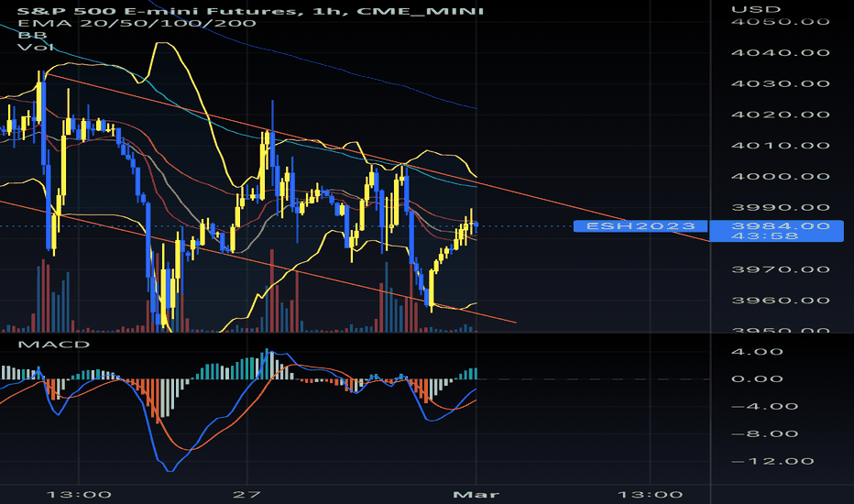Screen dimensions: 854x504
Task: Click the MACD −4.00 scale value
Action: tap(765, 407)
